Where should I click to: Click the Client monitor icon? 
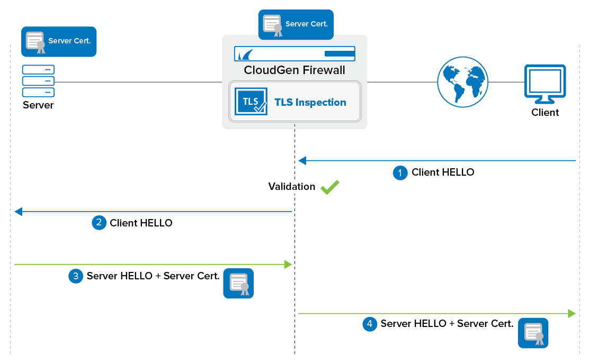545,84
